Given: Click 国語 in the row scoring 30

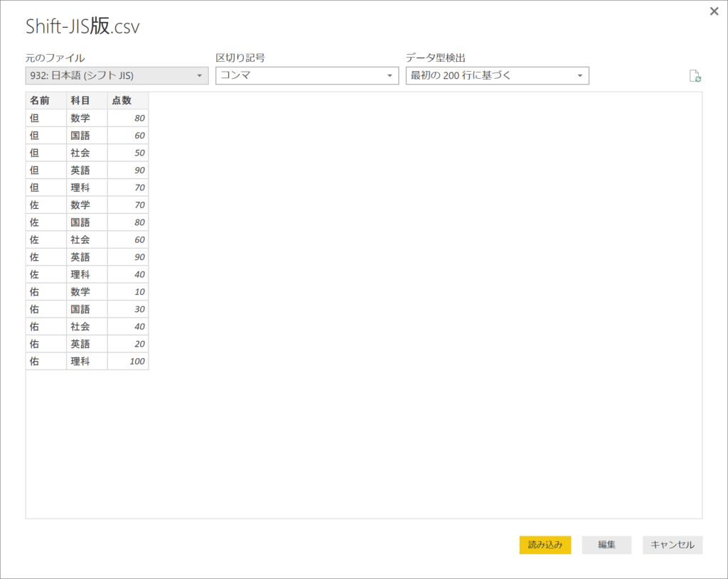Looking at the screenshot, I should (87, 309).
